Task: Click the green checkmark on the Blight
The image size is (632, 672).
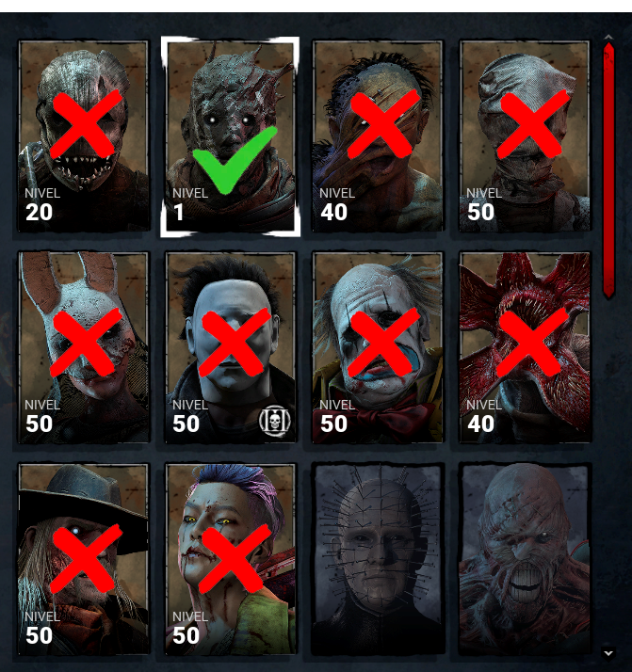Action: 235,159
